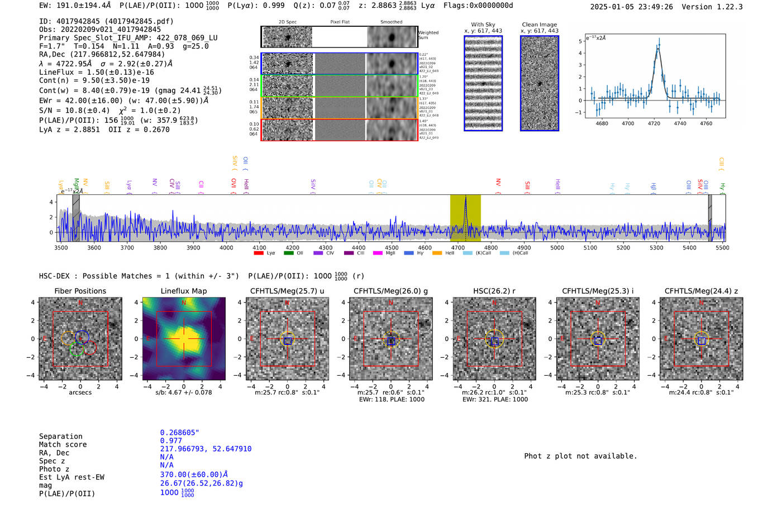Click the EWr: 118, PLAE: 1000 caption
Image resolution: width=782 pixels, height=532 pixels.
[391, 399]
